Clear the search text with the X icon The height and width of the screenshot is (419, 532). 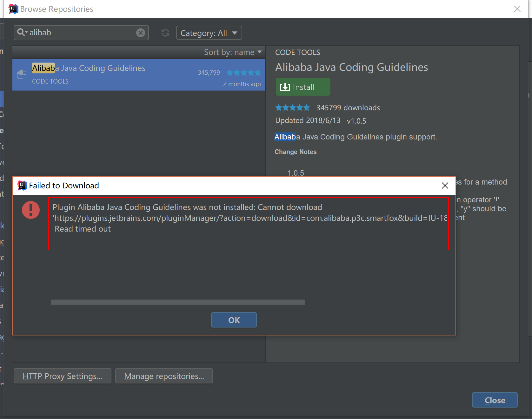click(x=141, y=33)
